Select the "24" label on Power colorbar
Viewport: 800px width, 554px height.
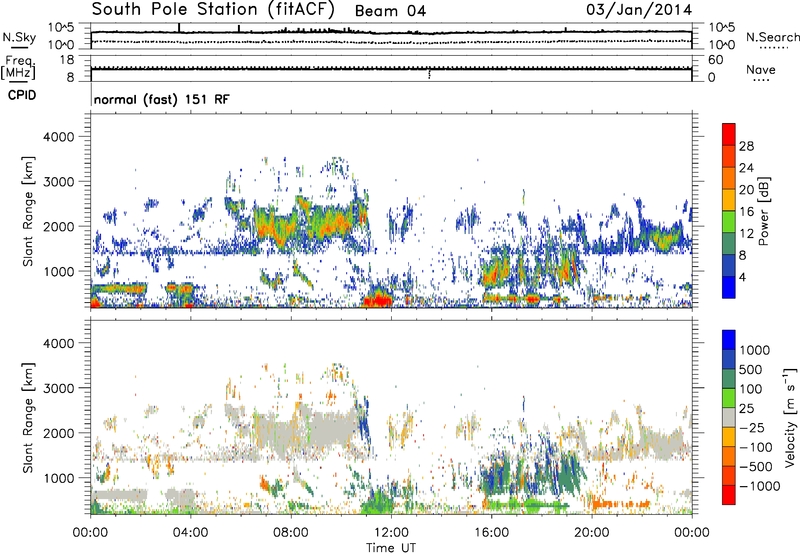[746, 168]
